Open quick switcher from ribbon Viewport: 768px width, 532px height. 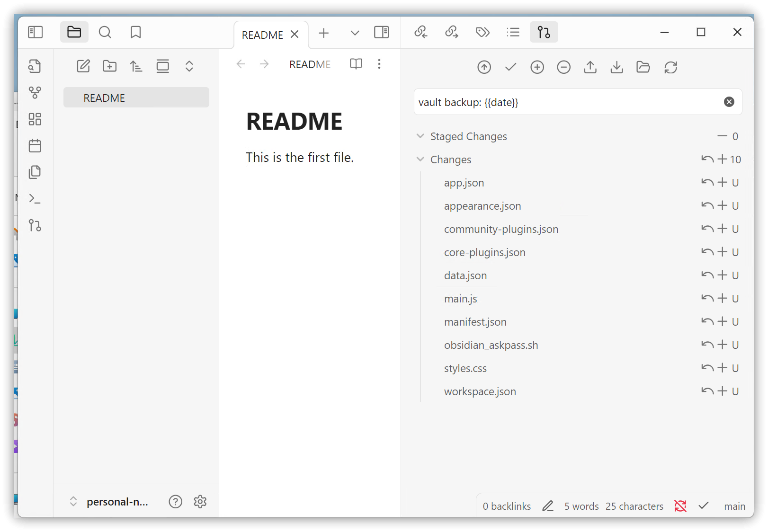(35, 66)
